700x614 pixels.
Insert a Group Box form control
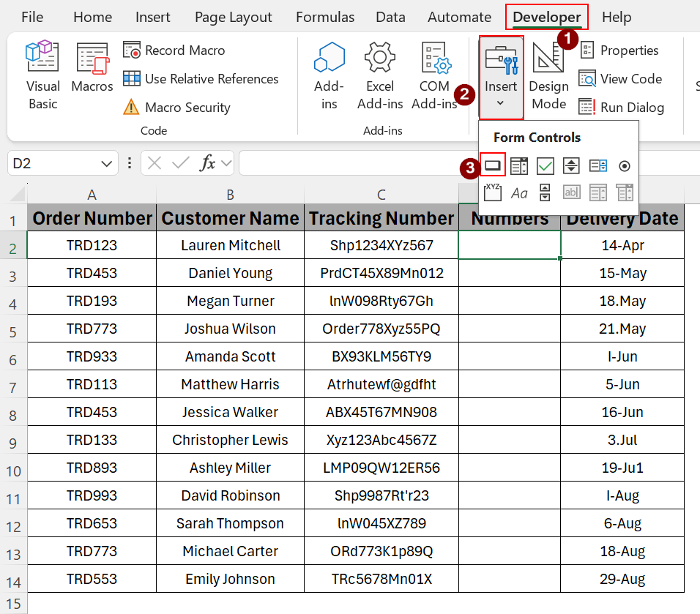[x=493, y=192]
